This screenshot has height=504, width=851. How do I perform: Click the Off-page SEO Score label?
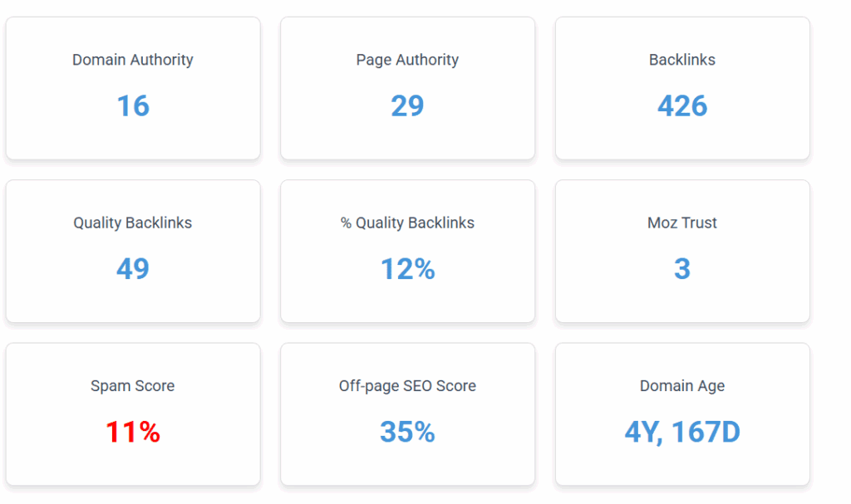pos(407,386)
